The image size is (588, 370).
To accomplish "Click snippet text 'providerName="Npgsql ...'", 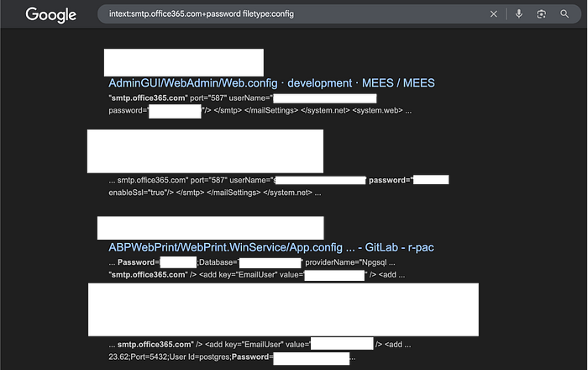I will click(x=350, y=262).
